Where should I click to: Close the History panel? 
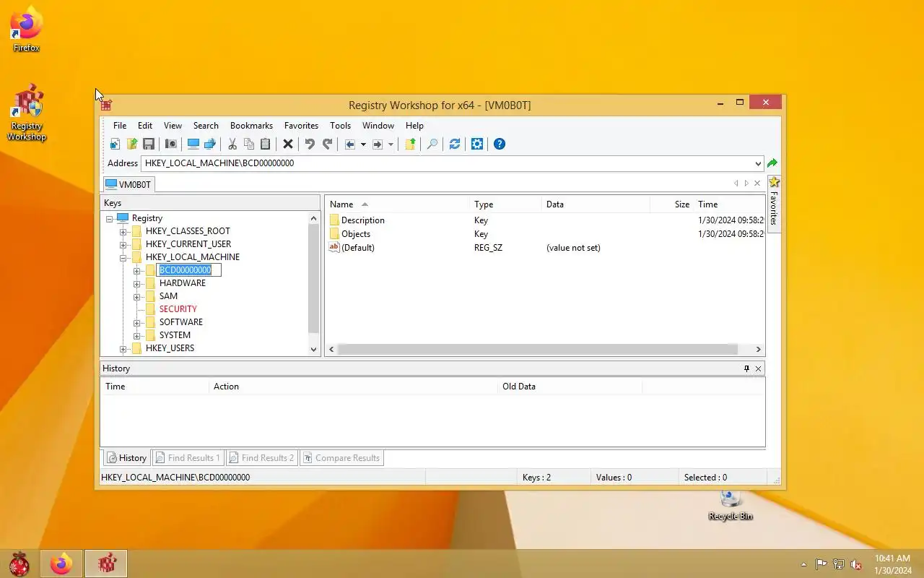pos(758,368)
